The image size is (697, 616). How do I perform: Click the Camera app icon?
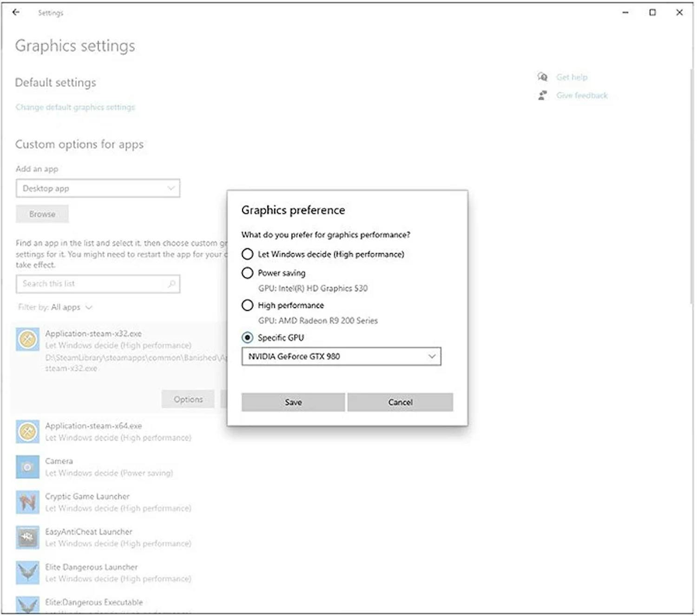coord(27,467)
